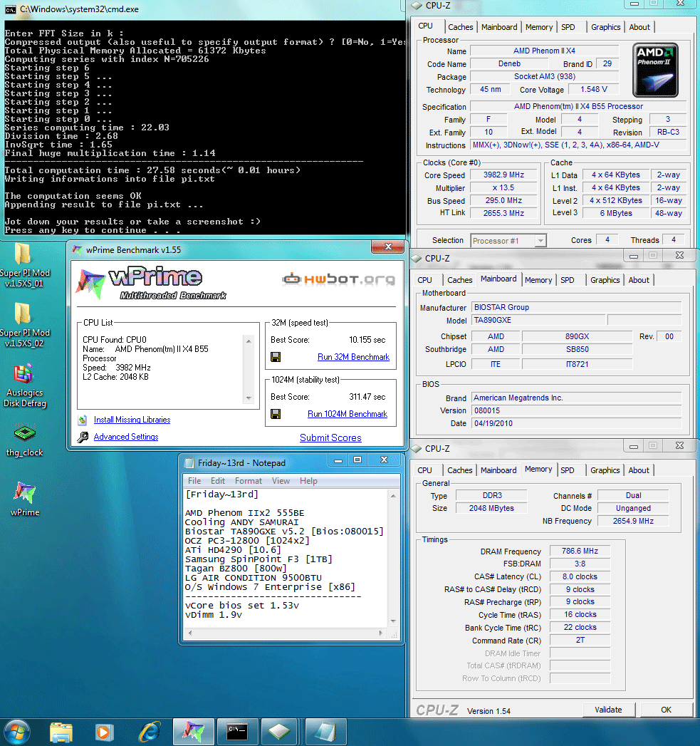This screenshot has height=746, width=700.
Task: Click the Notepad maximize button
Action: tap(357, 460)
